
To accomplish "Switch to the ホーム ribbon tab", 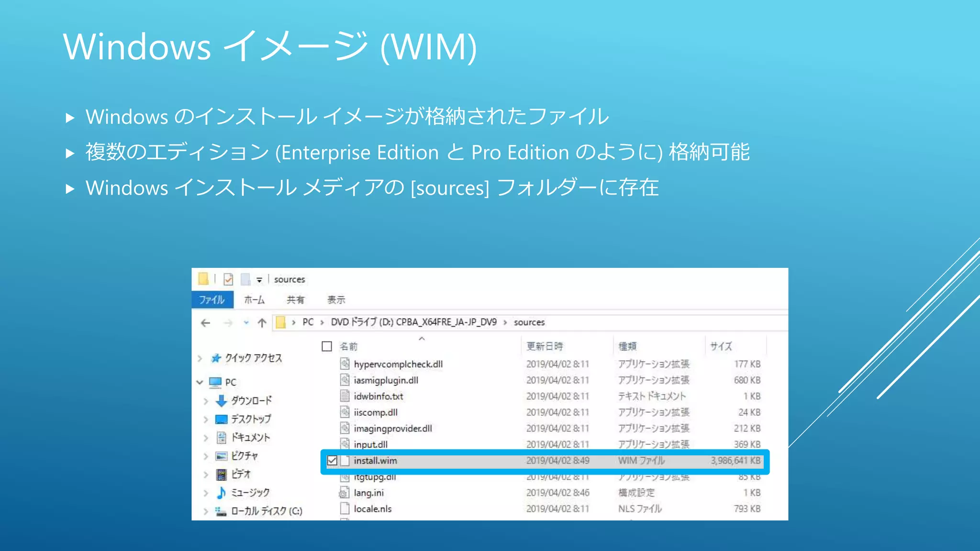I will (x=254, y=300).
